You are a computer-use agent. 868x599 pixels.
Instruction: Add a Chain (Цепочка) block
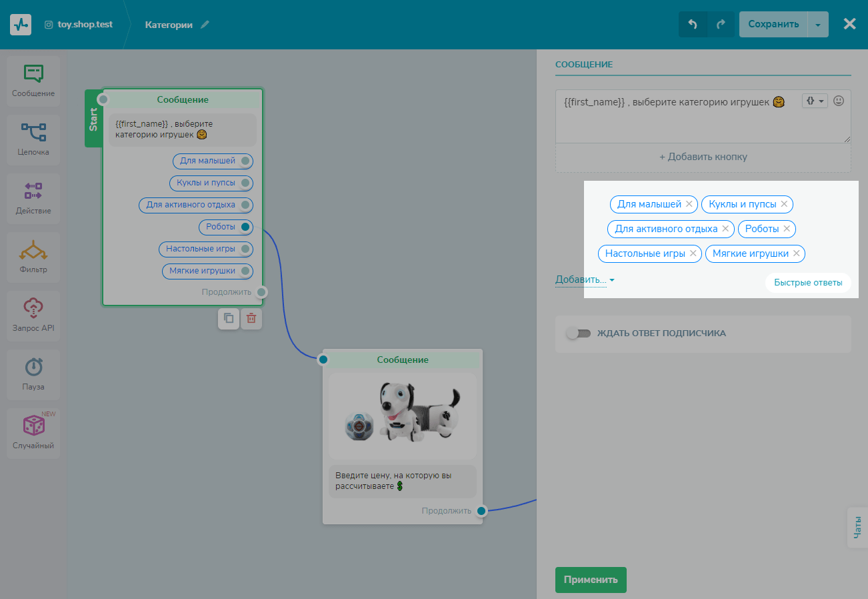(x=33, y=133)
